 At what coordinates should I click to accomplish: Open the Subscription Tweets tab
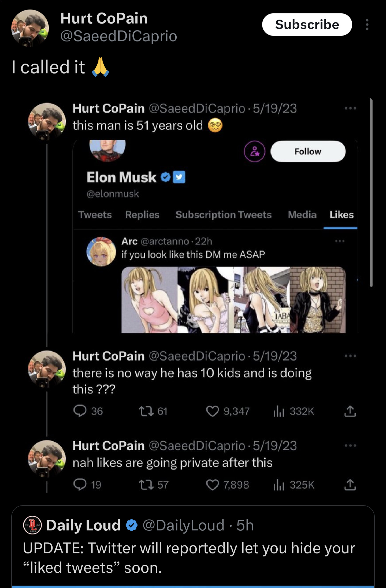(x=224, y=215)
